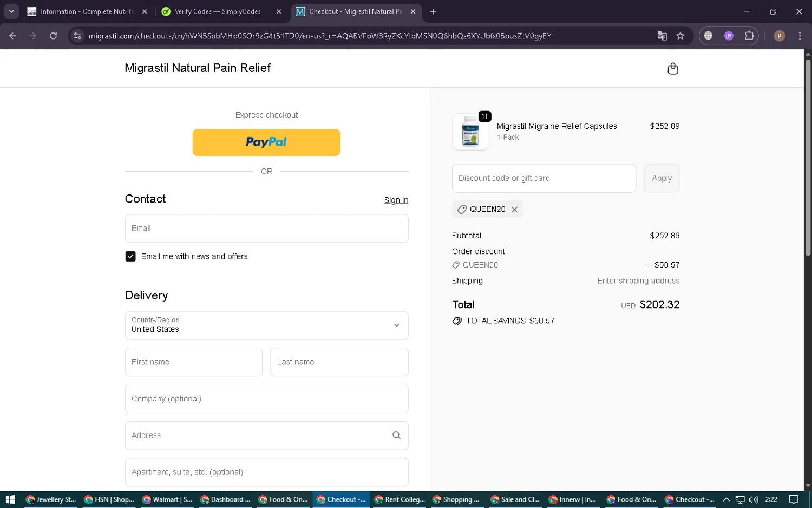
Task: Open Sale and Cl... taskbar window
Action: [516, 499]
